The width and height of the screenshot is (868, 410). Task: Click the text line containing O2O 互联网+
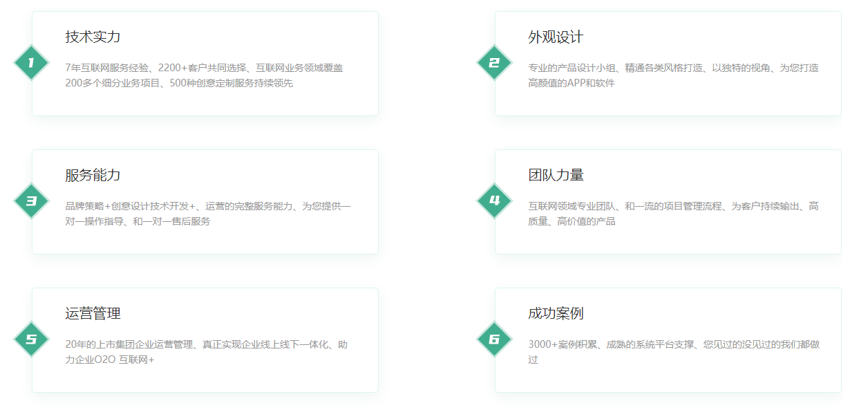[x=110, y=360]
